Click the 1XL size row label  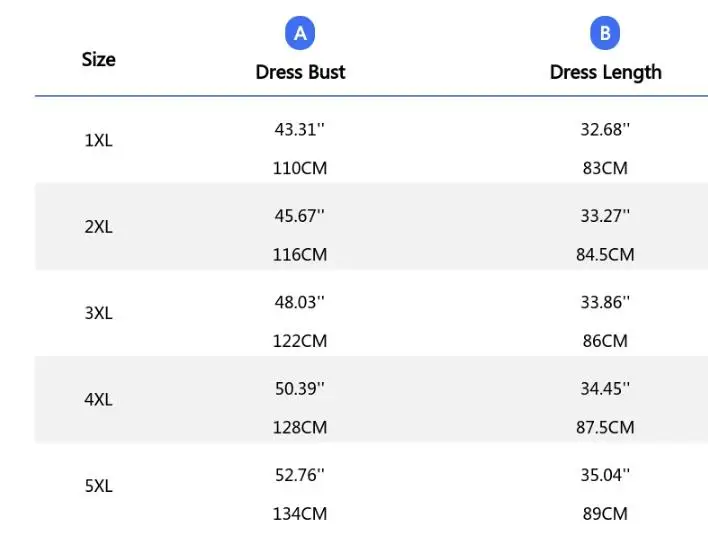click(98, 140)
